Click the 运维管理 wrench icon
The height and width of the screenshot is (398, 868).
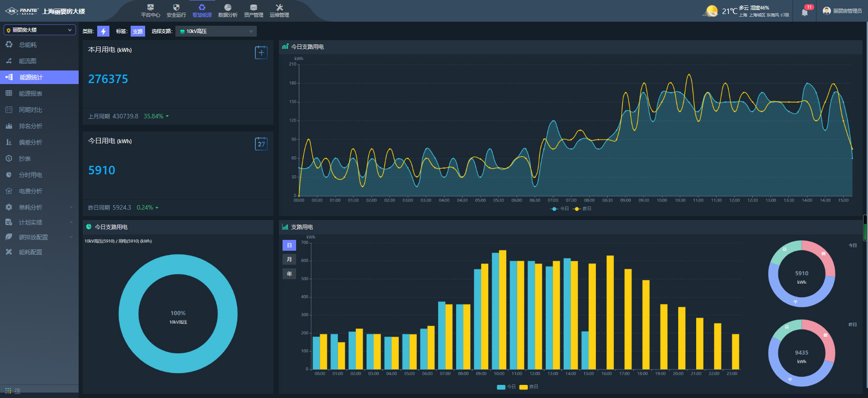tap(279, 10)
